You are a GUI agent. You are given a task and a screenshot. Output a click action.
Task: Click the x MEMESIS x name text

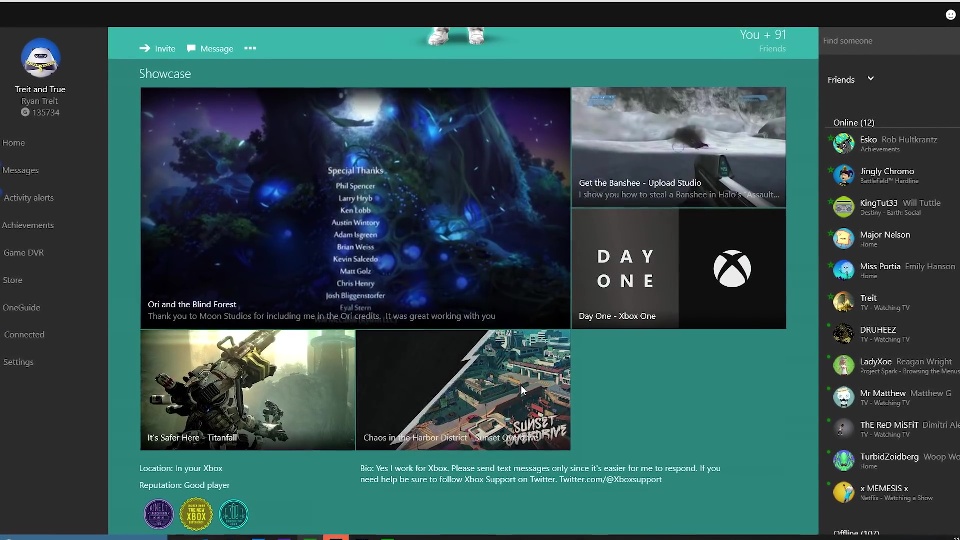884,488
